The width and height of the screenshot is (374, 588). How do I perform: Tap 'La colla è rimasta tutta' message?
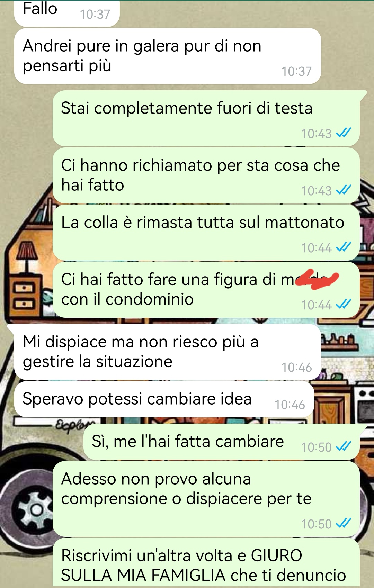[206, 233]
